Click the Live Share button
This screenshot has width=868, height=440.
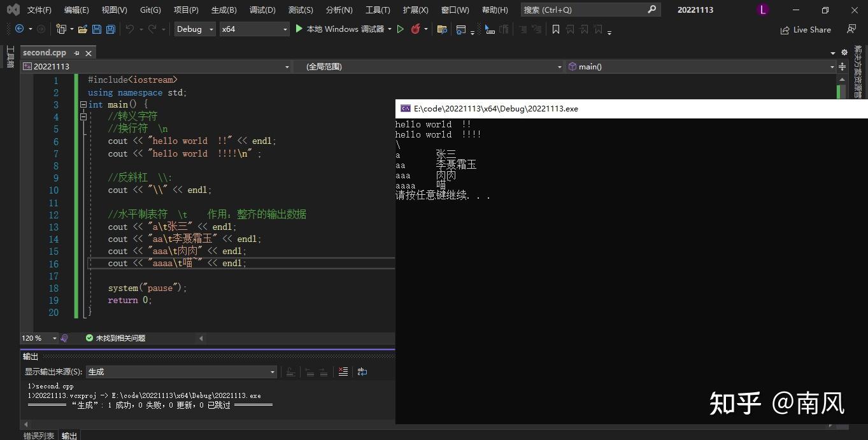pyautogui.click(x=806, y=29)
